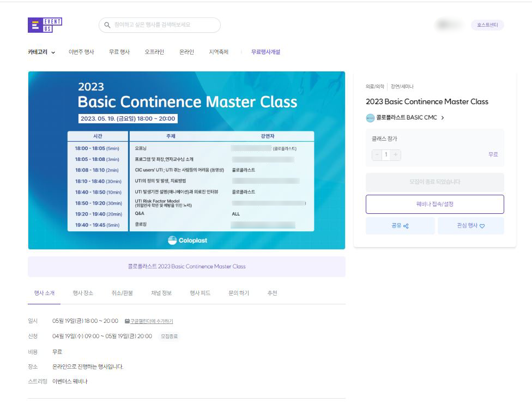Open the 지역축제 menu item
The image size is (532, 402).
pyautogui.click(x=219, y=52)
